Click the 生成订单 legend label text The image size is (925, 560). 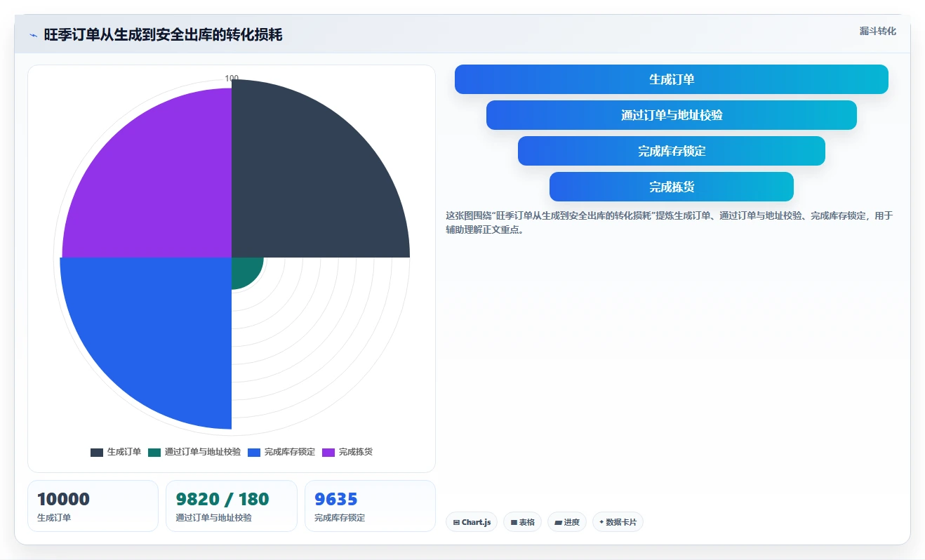(124, 452)
